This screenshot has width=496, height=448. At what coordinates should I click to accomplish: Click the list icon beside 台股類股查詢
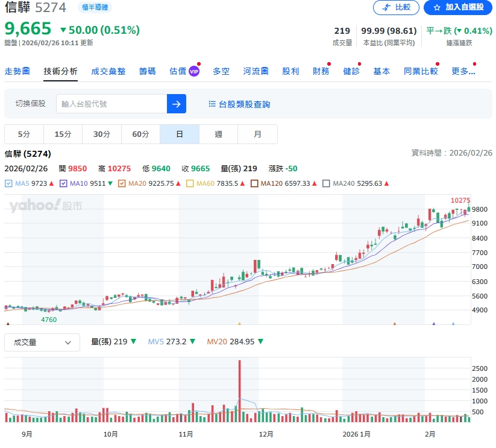point(212,104)
